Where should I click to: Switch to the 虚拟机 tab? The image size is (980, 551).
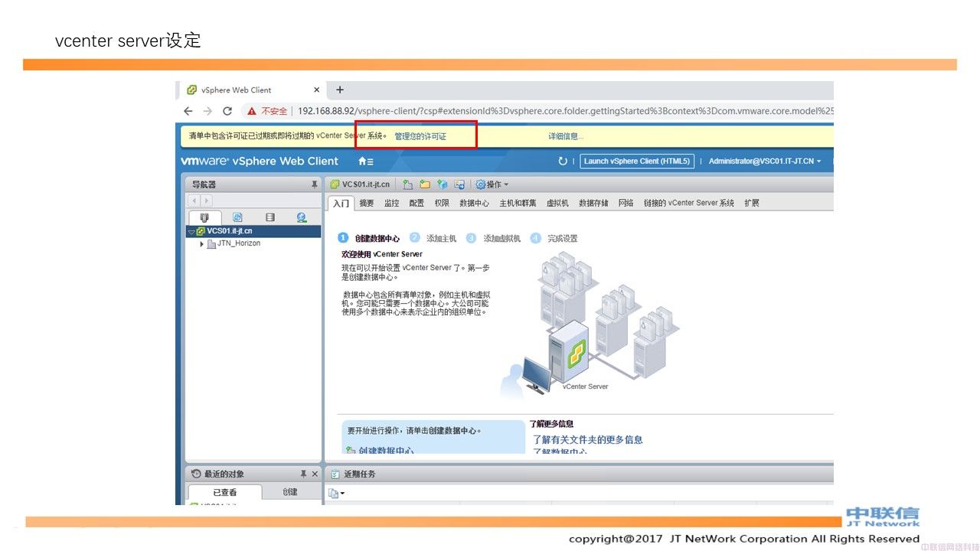click(x=557, y=203)
